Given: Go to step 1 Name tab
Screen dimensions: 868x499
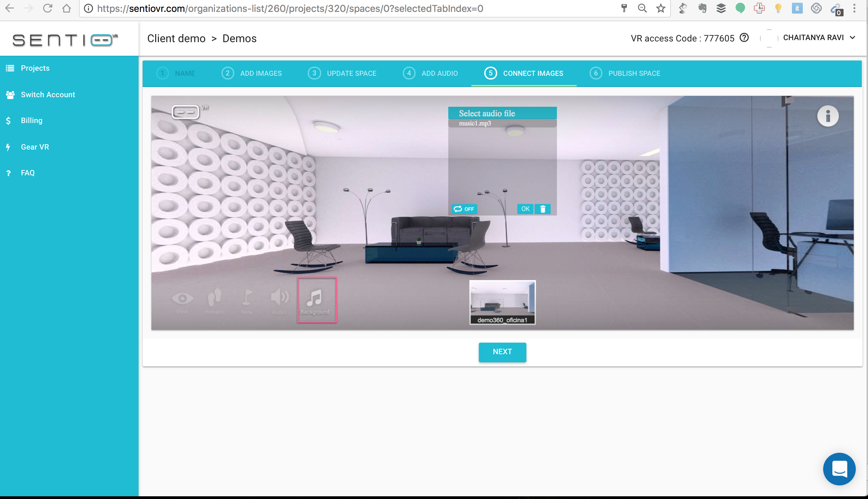Looking at the screenshot, I should (x=176, y=73).
